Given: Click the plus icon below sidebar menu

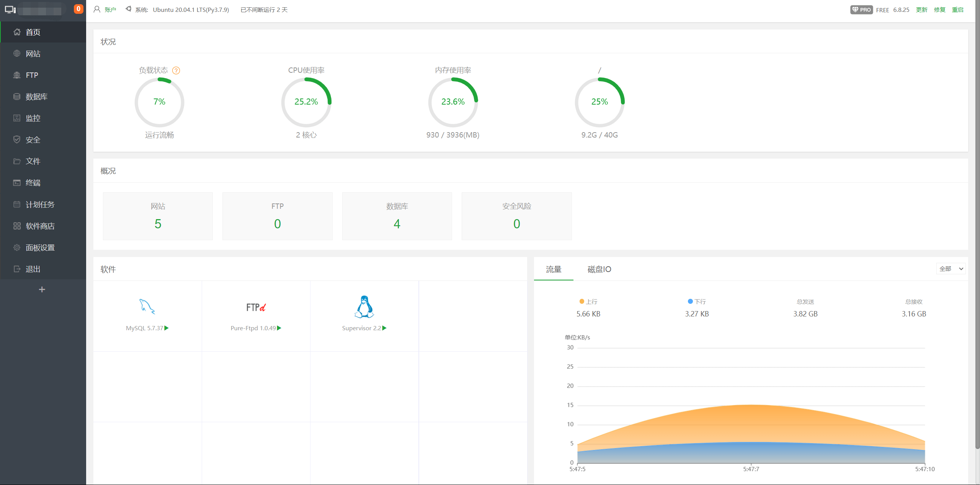Looking at the screenshot, I should click(42, 290).
